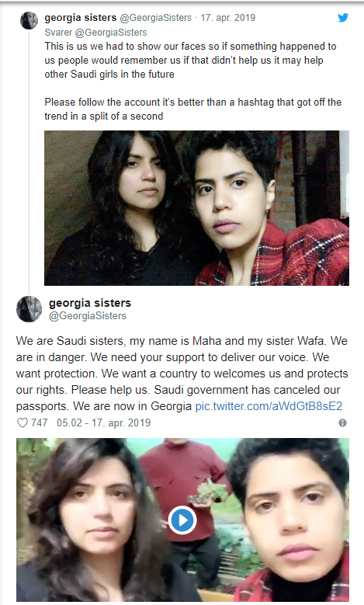The width and height of the screenshot is (364, 605).
Task: Like the tweet with the heart icon
Action: click(x=23, y=423)
